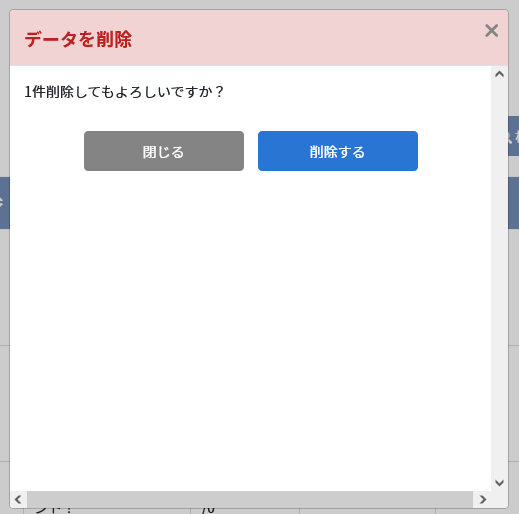519x514 pixels.
Task: Click the horizontal scrollbar thumb in the dialog
Action: click(x=250, y=499)
